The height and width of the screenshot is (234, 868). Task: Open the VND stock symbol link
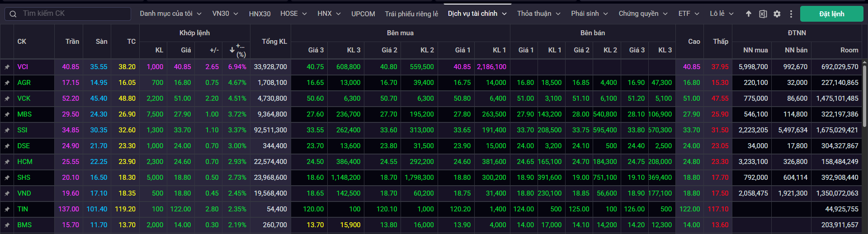coord(24,193)
